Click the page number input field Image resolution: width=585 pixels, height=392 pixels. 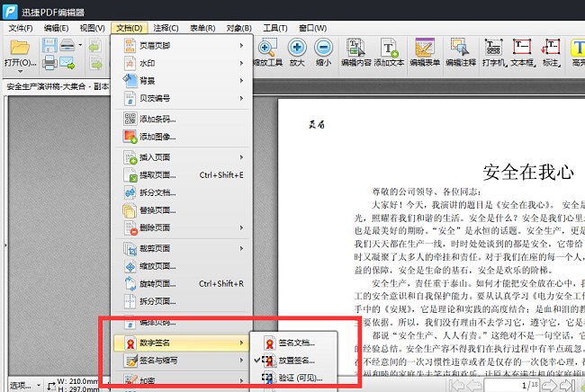coord(512,386)
